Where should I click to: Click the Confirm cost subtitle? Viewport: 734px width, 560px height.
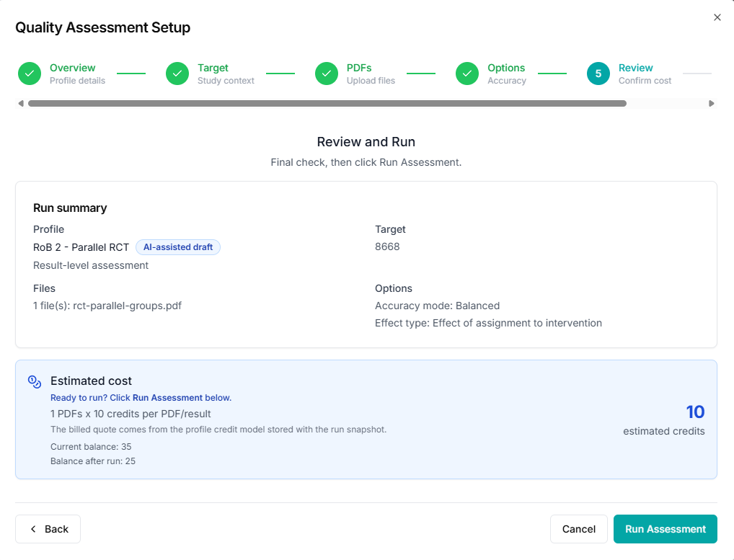point(645,81)
